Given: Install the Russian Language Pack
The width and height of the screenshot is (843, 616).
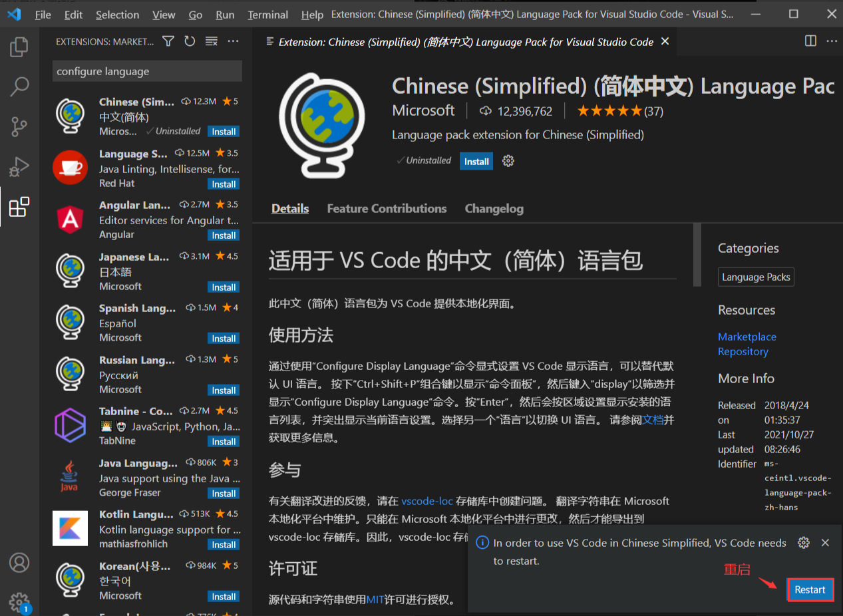Looking at the screenshot, I should click(224, 390).
